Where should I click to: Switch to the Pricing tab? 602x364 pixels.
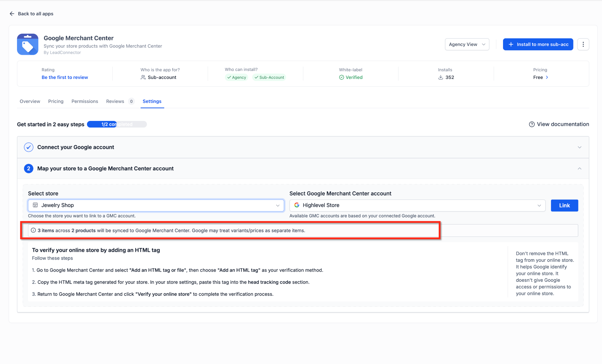click(x=56, y=101)
